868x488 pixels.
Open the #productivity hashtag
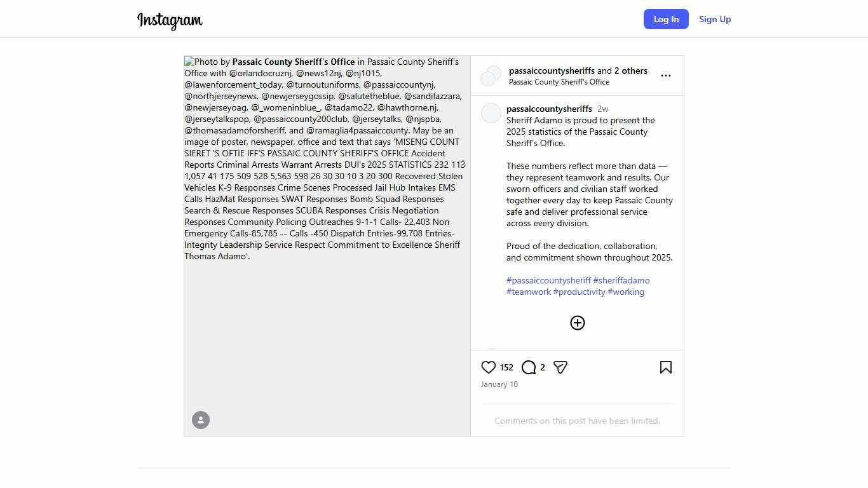click(x=579, y=292)
